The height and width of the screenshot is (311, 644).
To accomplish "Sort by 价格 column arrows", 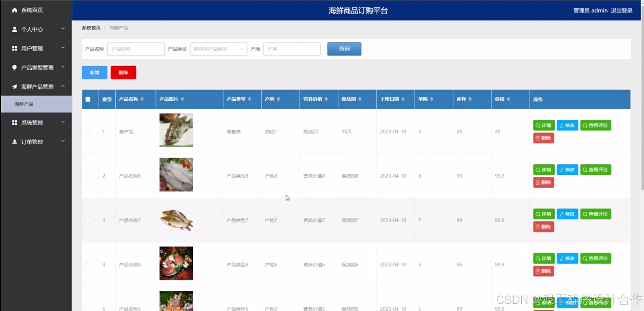I will coord(508,99).
